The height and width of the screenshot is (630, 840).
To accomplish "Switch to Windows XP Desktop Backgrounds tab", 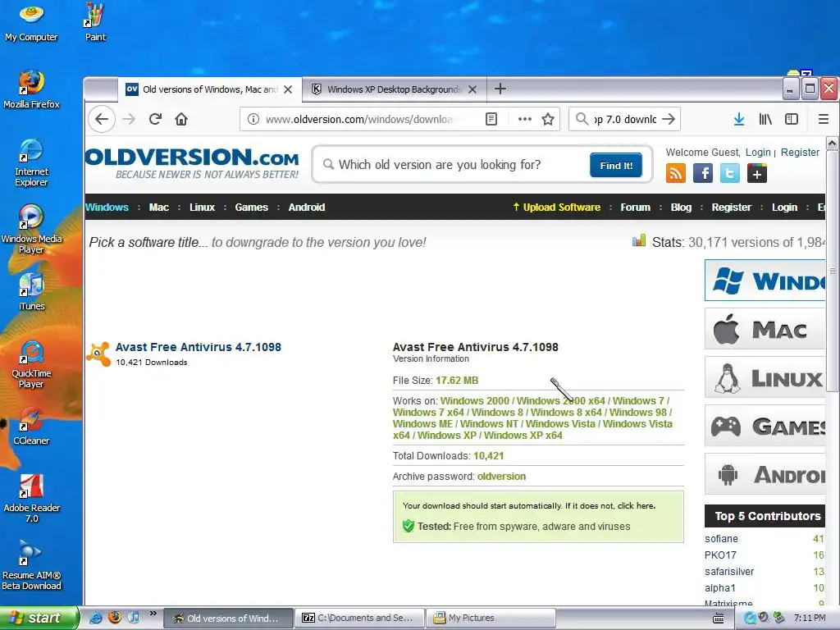I will click(x=395, y=89).
